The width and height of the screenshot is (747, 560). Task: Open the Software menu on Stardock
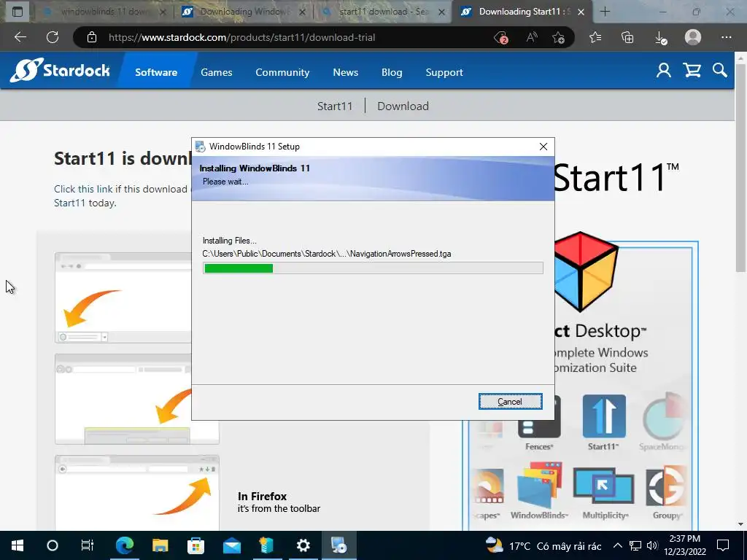[x=156, y=72]
